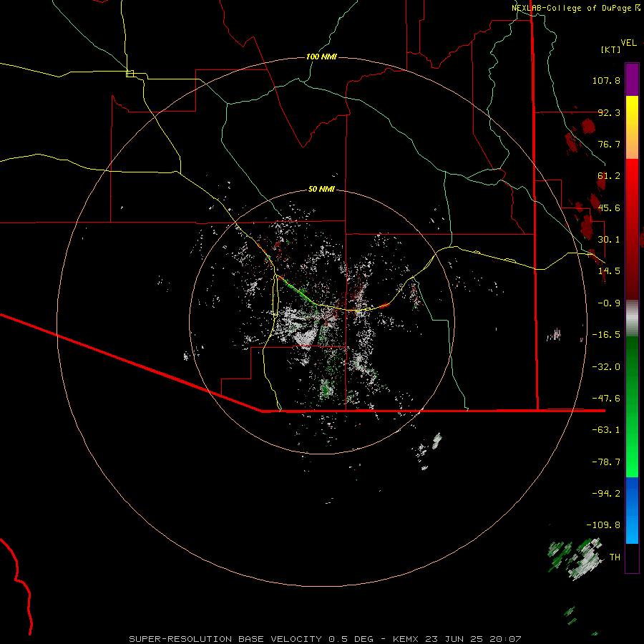Screen dimensions: 644x644
Task: Click the 107.8 velocity scale value
Action: [x=606, y=80]
